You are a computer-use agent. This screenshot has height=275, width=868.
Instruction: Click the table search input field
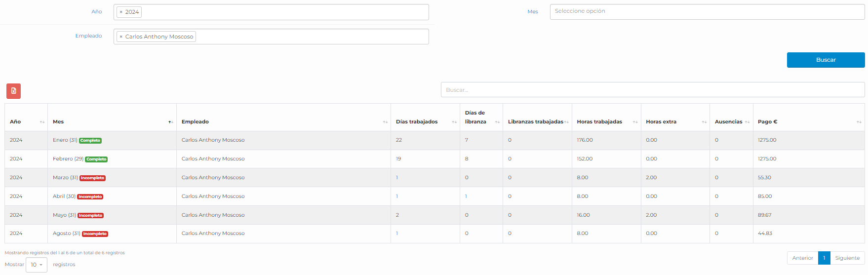[x=652, y=90]
